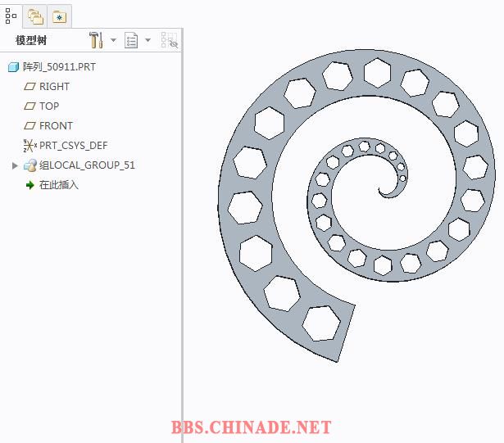Click the green Insert Here arrow

click(x=30, y=185)
